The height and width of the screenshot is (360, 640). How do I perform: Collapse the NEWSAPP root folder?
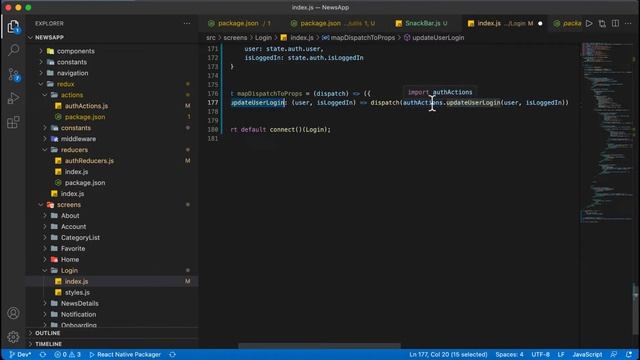[x=49, y=37]
